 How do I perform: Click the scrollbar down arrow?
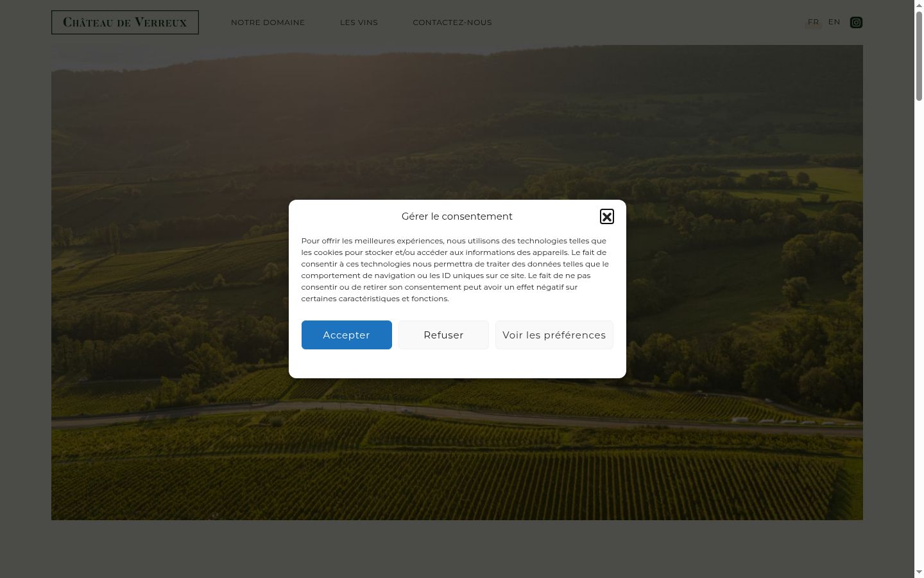click(919, 572)
